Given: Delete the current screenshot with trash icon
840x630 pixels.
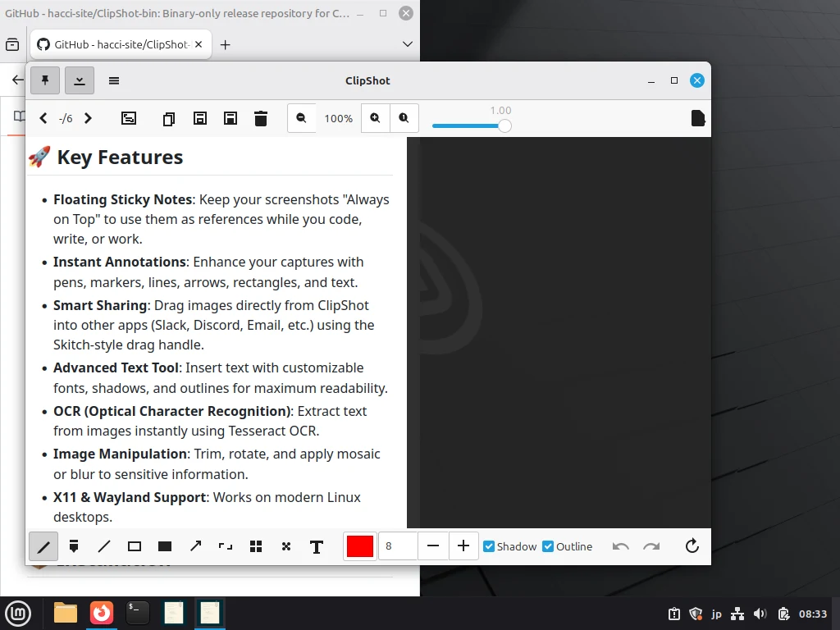Looking at the screenshot, I should click(261, 118).
